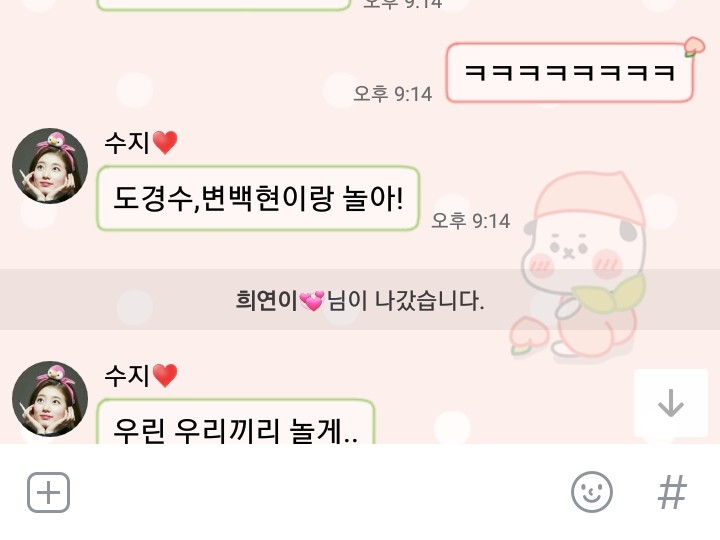Select the 도경수,변백현이랑 놀아! message bubble
The height and width of the screenshot is (540, 720).
(259, 198)
